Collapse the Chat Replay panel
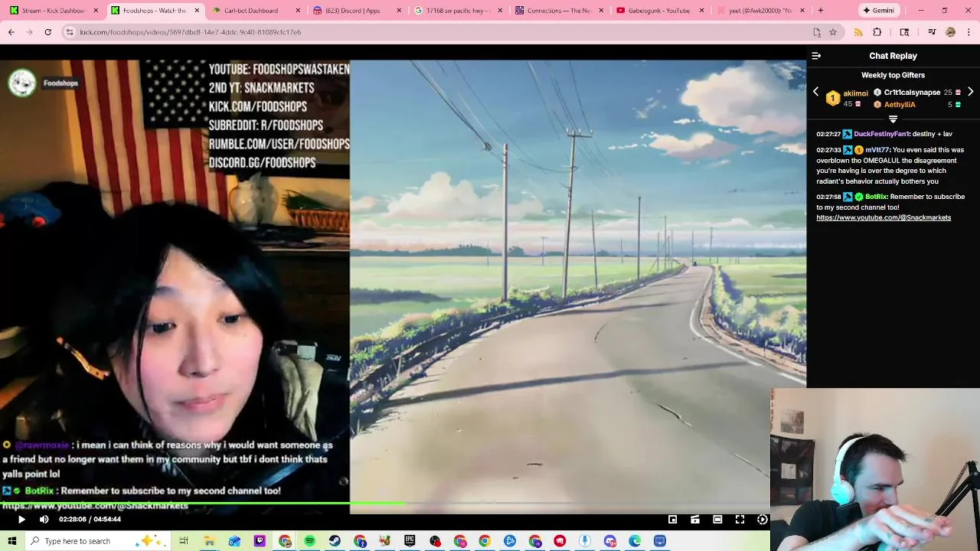Viewport: 980px width, 551px height. pos(816,56)
